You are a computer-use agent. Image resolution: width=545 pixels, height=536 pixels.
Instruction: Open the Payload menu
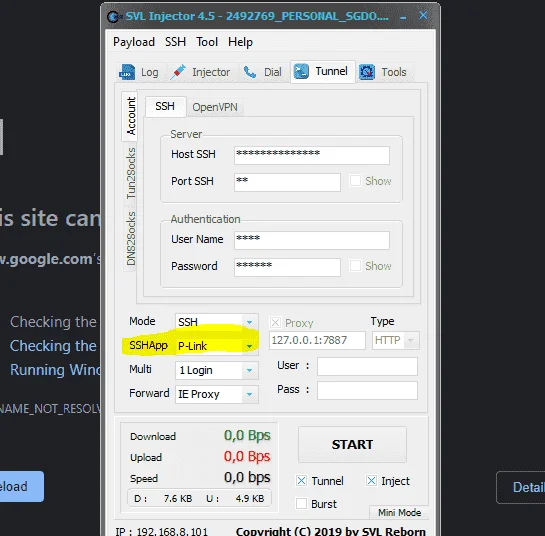134,42
